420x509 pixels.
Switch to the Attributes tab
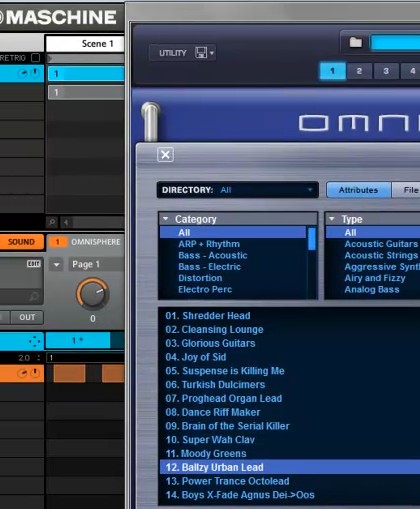358,190
